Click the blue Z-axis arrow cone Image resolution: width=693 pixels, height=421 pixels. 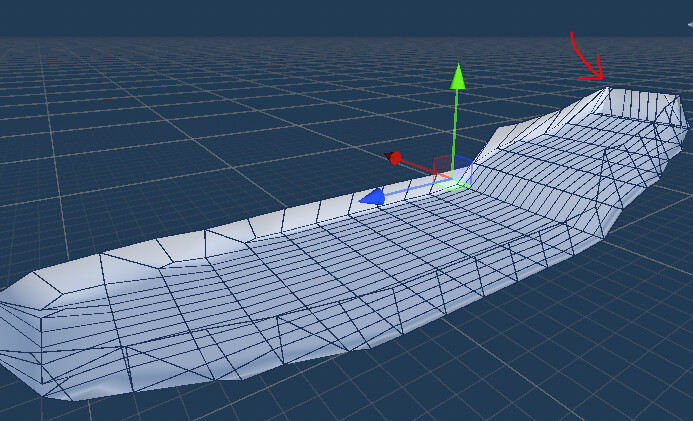click(x=372, y=197)
